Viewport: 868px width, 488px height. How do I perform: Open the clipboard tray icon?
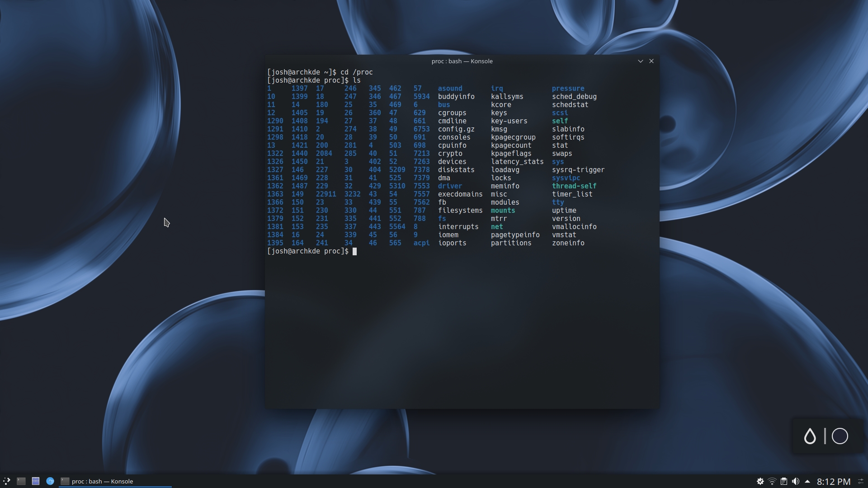pyautogui.click(x=784, y=482)
